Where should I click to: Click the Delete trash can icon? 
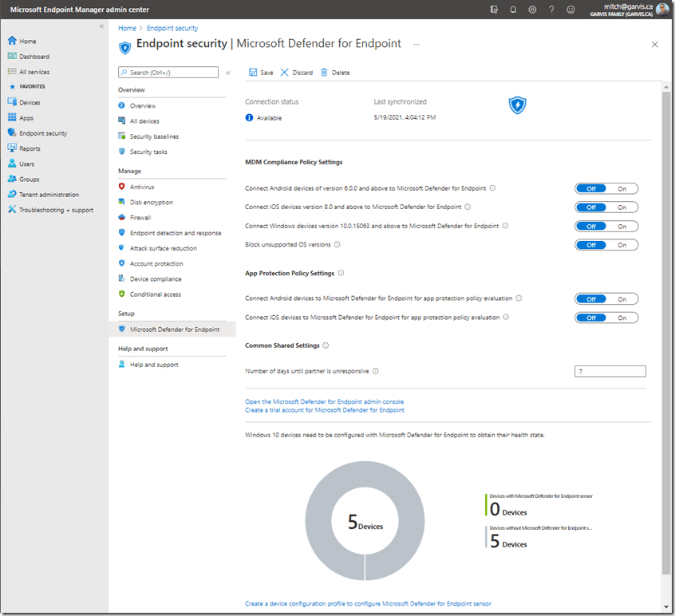[x=324, y=73]
